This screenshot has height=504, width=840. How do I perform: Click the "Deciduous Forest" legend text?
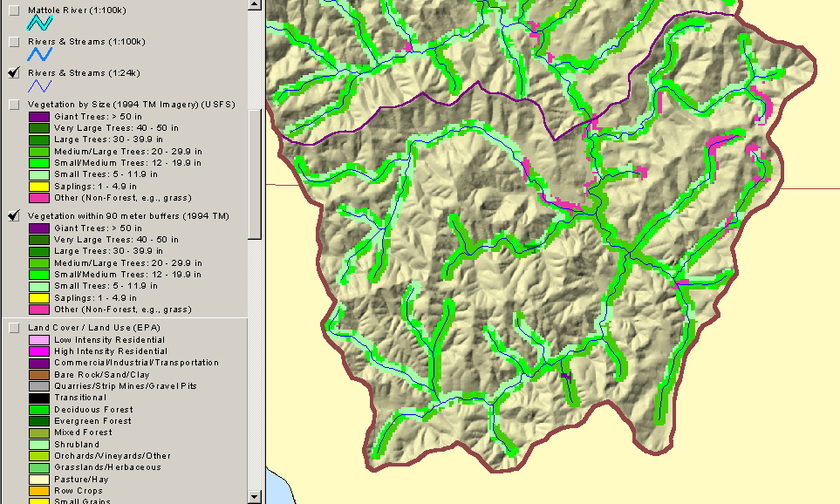pos(93,410)
